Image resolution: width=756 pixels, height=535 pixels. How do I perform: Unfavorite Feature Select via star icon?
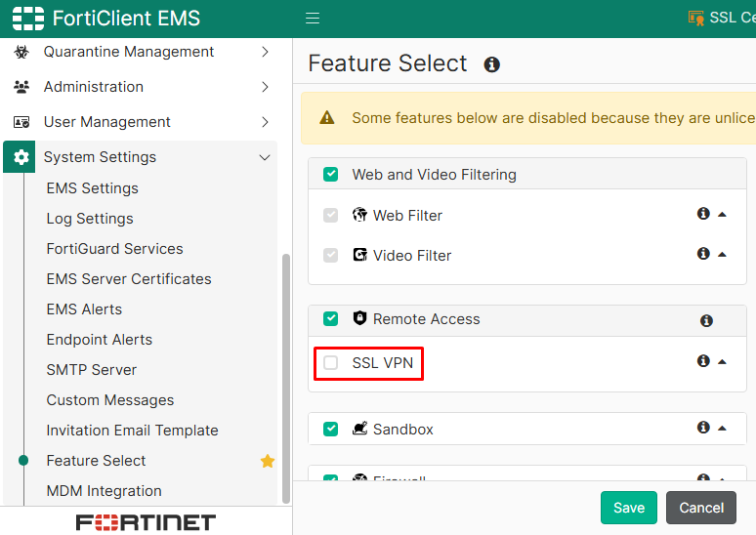click(267, 461)
